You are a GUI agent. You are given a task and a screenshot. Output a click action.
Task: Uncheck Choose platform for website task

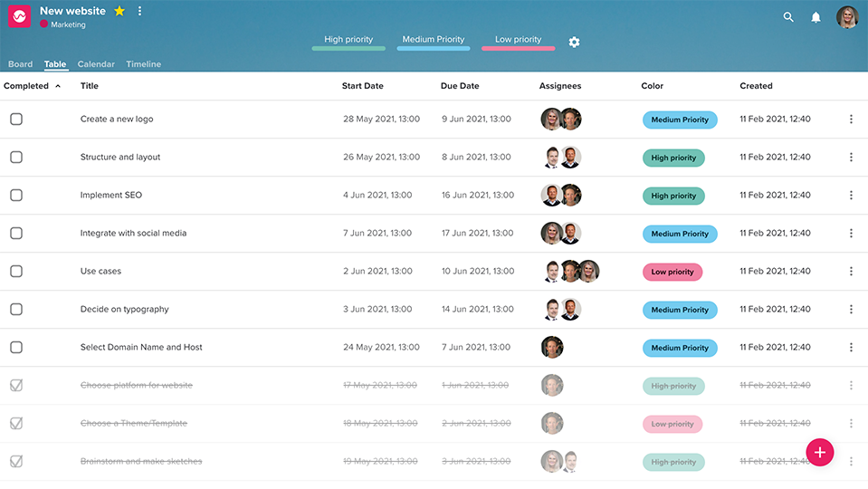pyautogui.click(x=16, y=385)
